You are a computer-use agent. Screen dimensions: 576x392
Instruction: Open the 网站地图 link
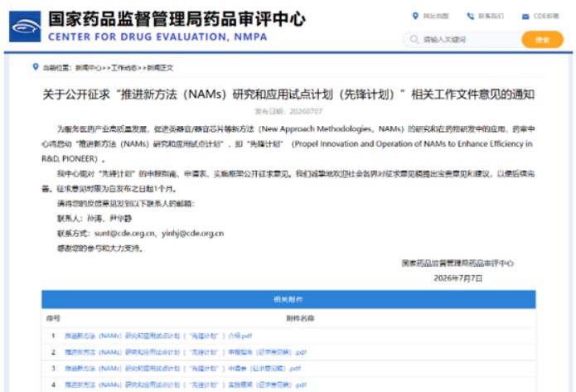(x=436, y=17)
